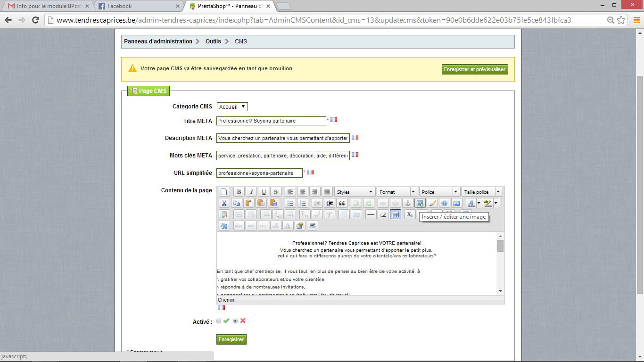644x362 pixels.
Task: Open the HTML source editor
Action: point(457,203)
